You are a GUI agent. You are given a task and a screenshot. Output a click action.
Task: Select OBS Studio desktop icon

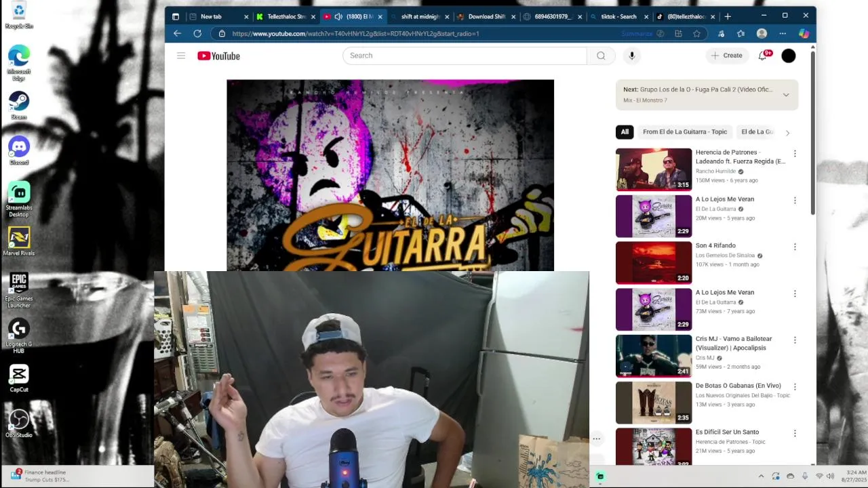[x=19, y=423]
